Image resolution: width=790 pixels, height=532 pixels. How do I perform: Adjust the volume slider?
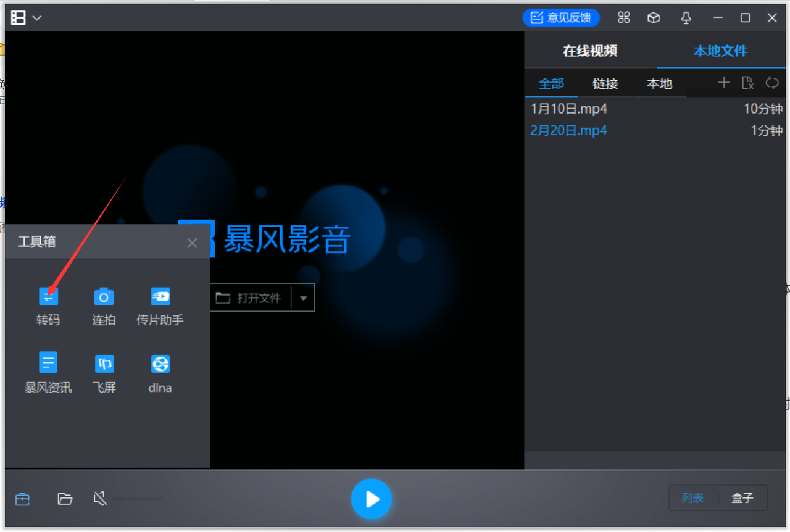137,499
